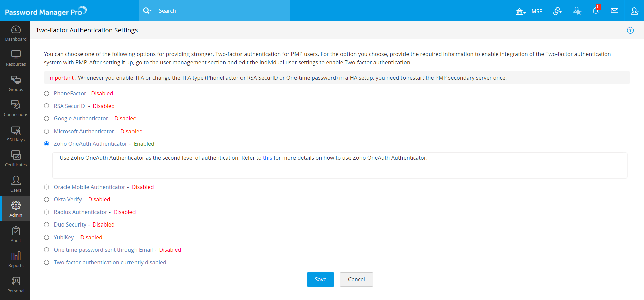
Task: Open Connections in the sidebar
Action: click(16, 108)
